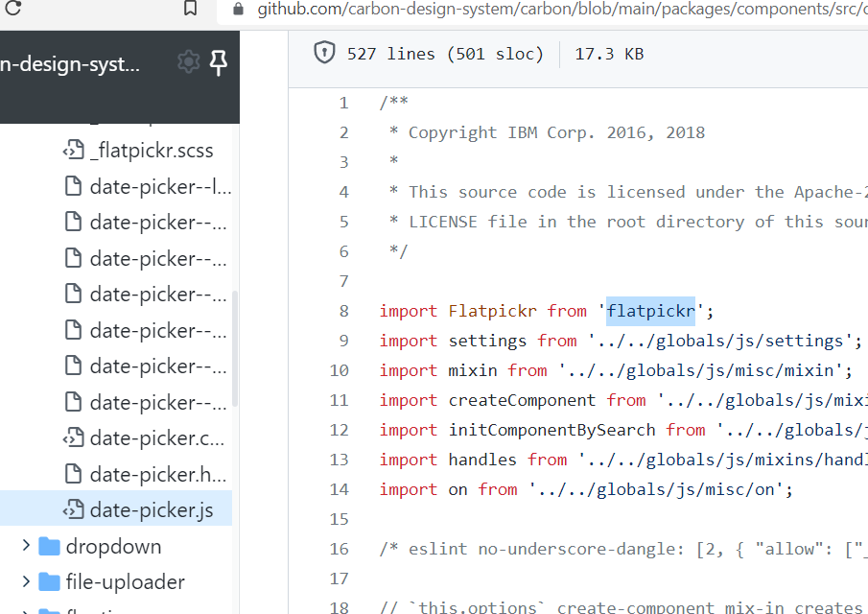Screen dimensions: 868x614
Task: Click the sidebar vertical scrollbar
Action: click(x=235, y=349)
